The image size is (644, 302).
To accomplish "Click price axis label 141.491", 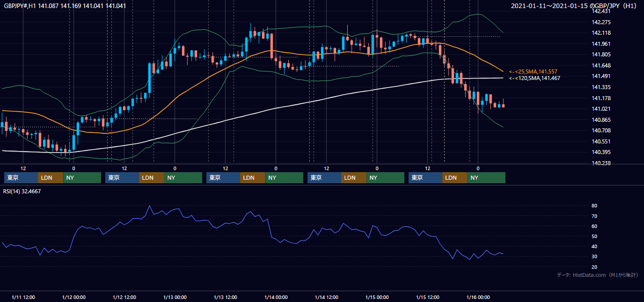I will coord(602,76).
